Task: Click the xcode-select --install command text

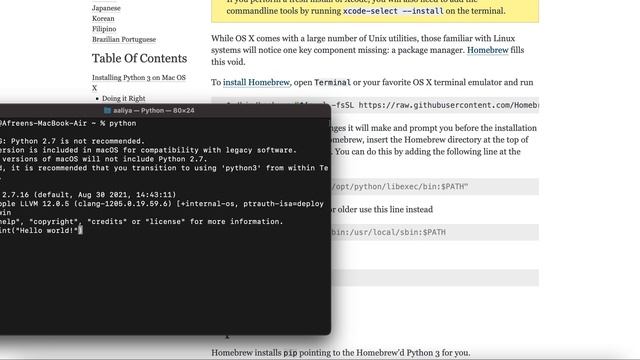Action: tap(393, 11)
